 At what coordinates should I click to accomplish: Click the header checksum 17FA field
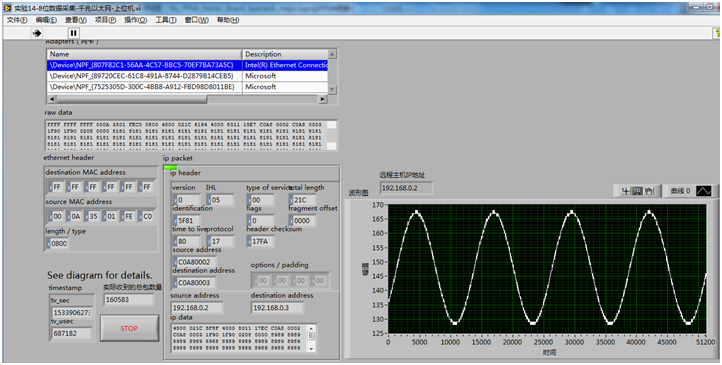260,241
